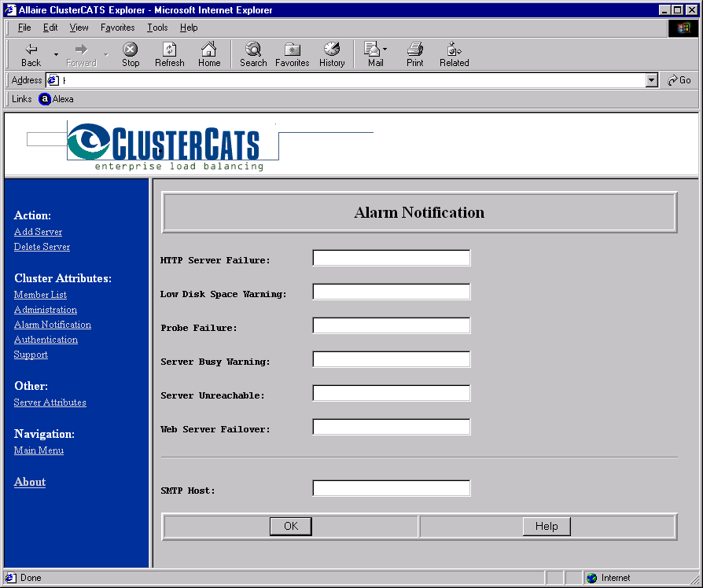This screenshot has width=703, height=588.
Task: Open the Alarm Notification sidebar link
Action: click(53, 325)
